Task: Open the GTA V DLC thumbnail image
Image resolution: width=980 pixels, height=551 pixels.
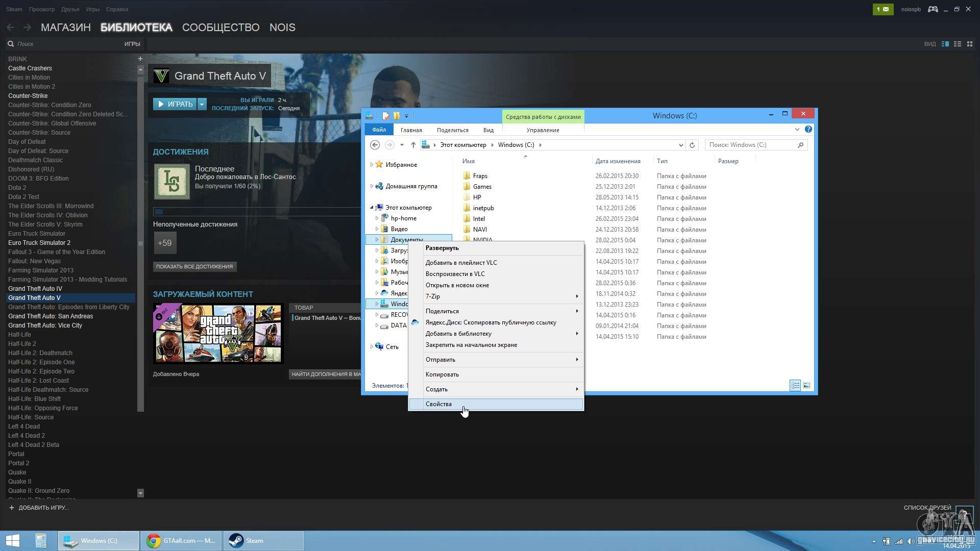Action: pos(218,334)
